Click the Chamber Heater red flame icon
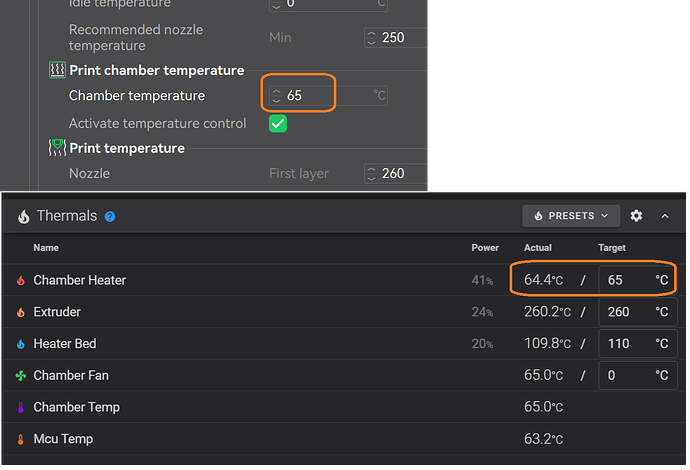The image size is (690, 470). (21, 280)
